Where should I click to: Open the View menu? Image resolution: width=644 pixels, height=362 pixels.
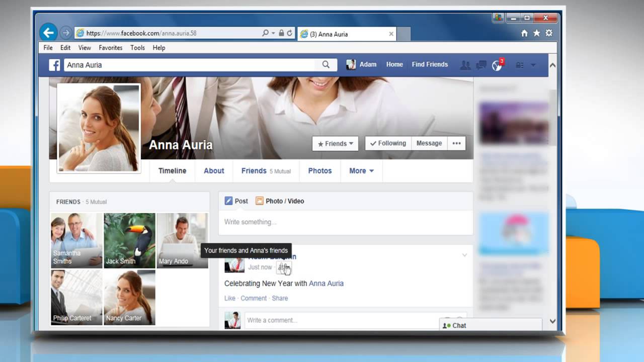point(85,48)
